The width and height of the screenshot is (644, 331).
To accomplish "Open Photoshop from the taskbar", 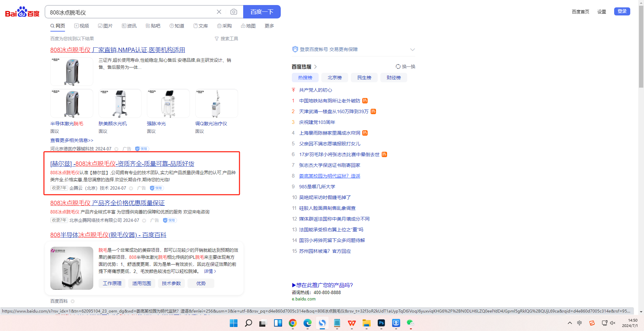I will [x=381, y=323].
